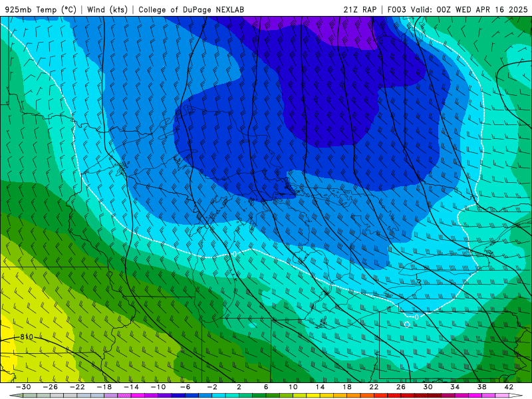The width and height of the screenshot is (532, 399).
Task: Click the "18" color scale value
Action: click(x=347, y=387)
